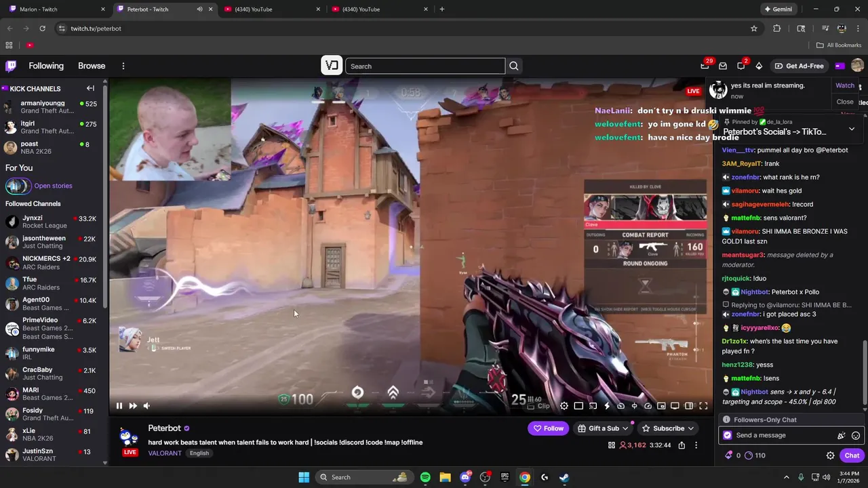The image size is (868, 488).
Task: Open Spotify from the taskbar
Action: point(425,477)
